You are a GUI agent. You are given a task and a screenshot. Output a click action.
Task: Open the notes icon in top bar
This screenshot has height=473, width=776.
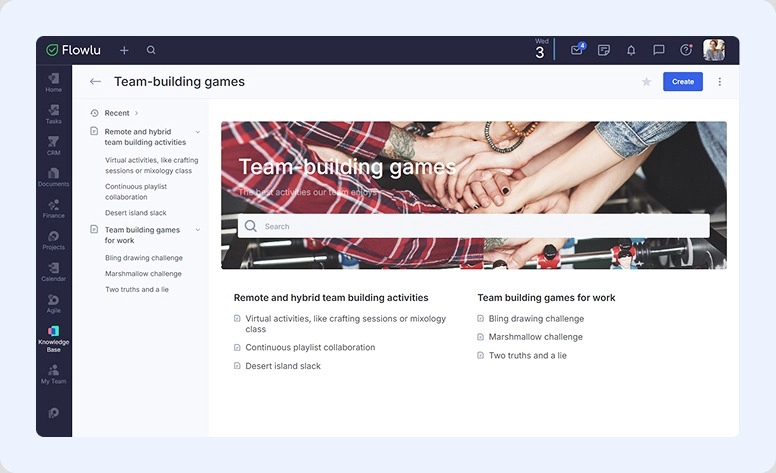tap(604, 50)
